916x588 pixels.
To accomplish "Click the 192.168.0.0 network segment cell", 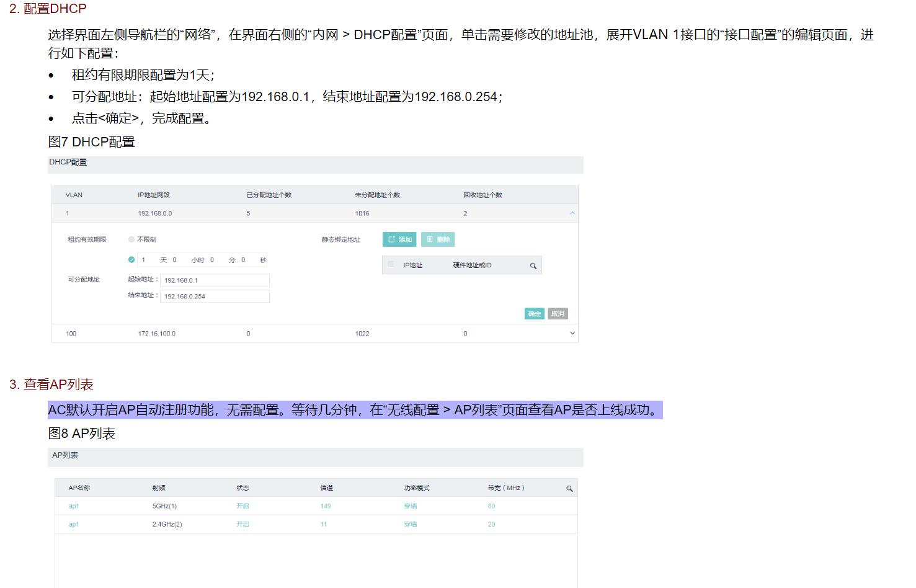I will tap(155, 213).
